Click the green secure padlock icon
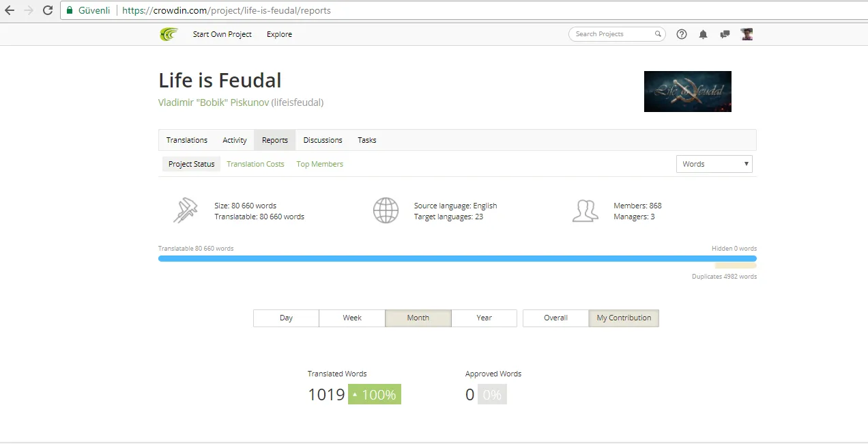 pyautogui.click(x=70, y=10)
